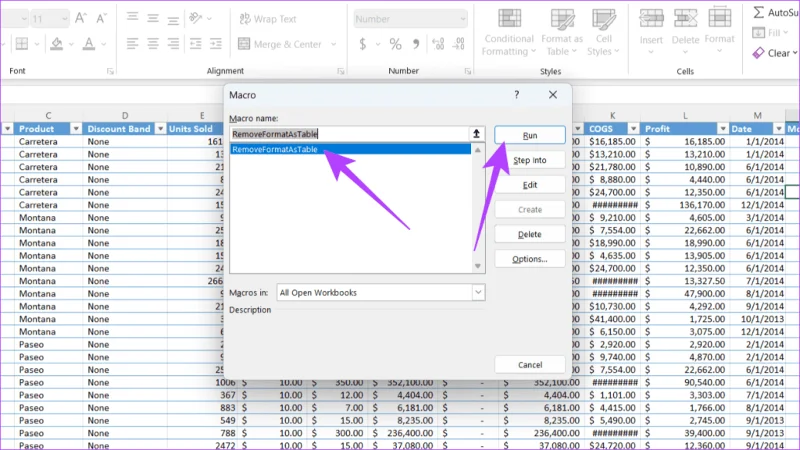The width and height of the screenshot is (800, 450).
Task: Open the Borders button in Font group
Action: pyautogui.click(x=22, y=44)
